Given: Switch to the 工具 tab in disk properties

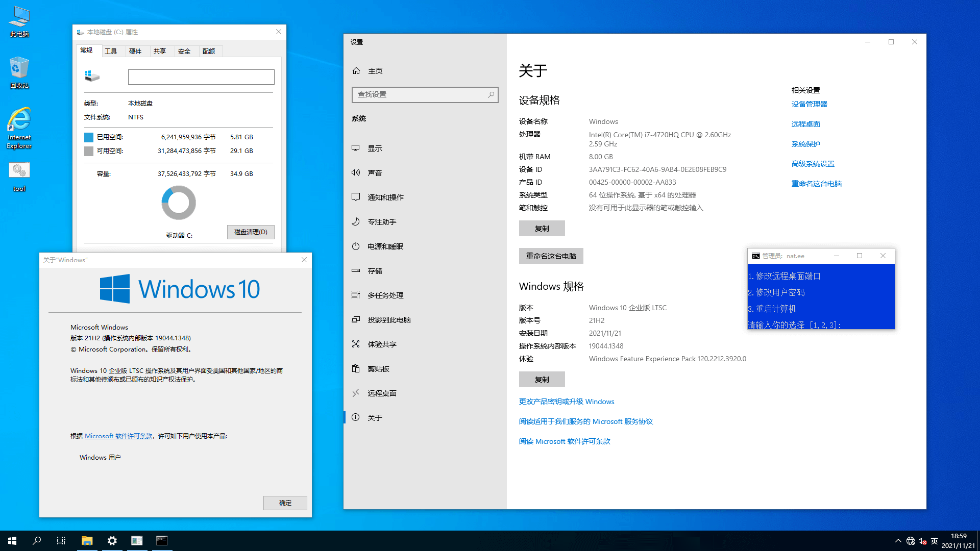Looking at the screenshot, I should tap(111, 51).
